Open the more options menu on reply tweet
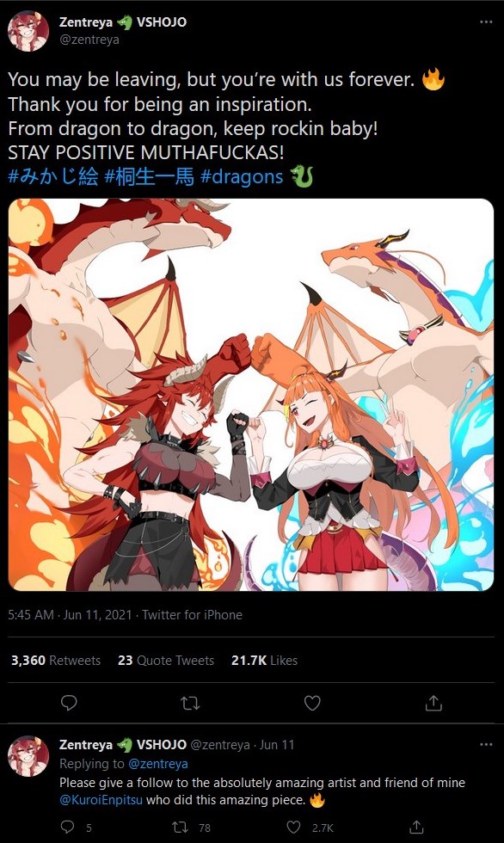The image size is (504, 843). [x=486, y=745]
